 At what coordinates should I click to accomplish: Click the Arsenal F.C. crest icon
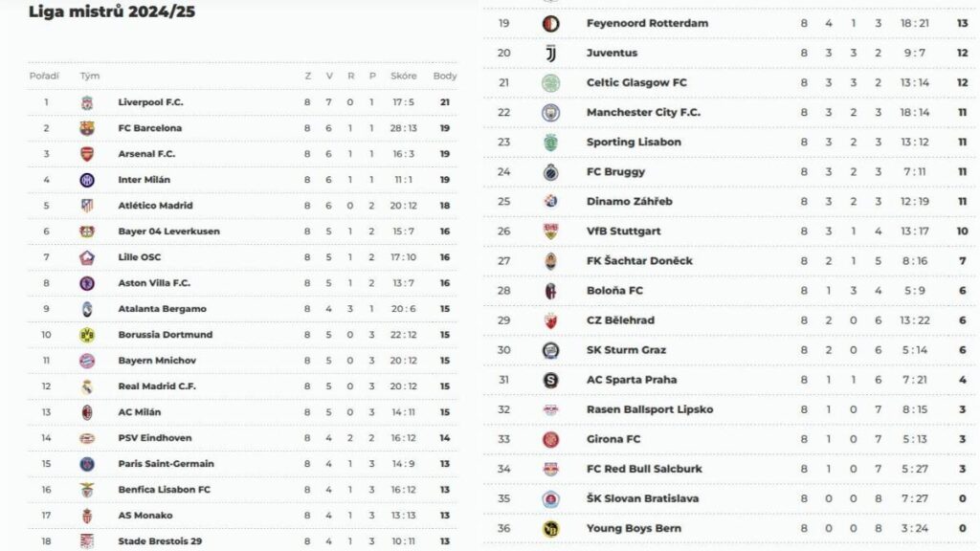87,154
